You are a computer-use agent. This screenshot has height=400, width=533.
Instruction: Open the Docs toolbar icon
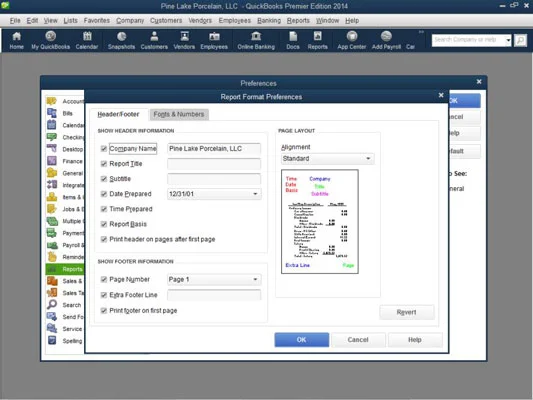pyautogui.click(x=293, y=40)
